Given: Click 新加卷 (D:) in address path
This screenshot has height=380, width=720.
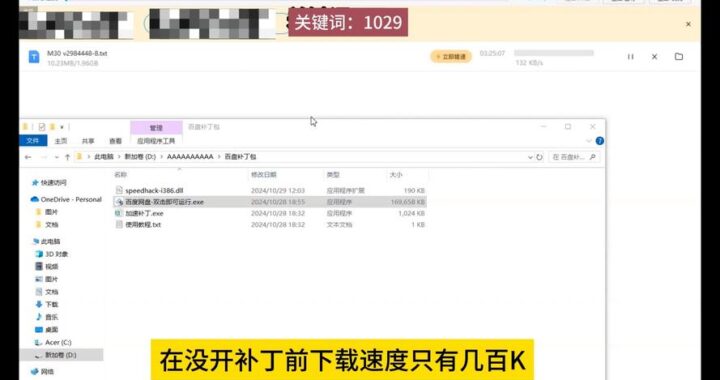Looking at the screenshot, I should click(x=140, y=157).
